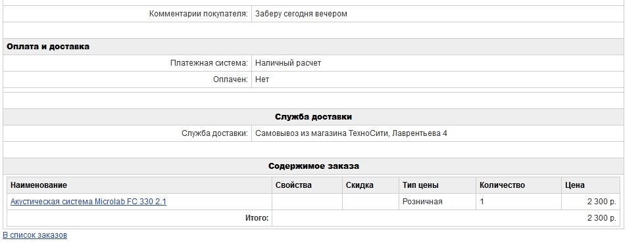
Task: Go back via В список заказов link
Action: tap(35, 235)
